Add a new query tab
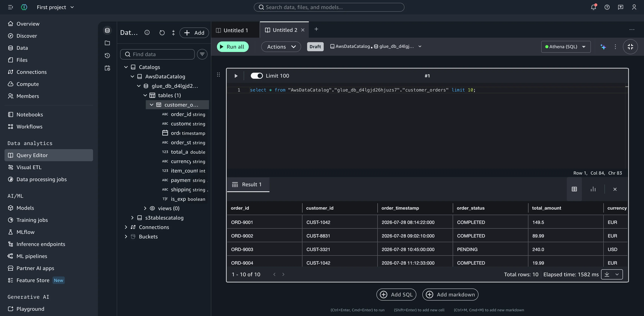Screen dimensions: 644x316 click(316, 29)
